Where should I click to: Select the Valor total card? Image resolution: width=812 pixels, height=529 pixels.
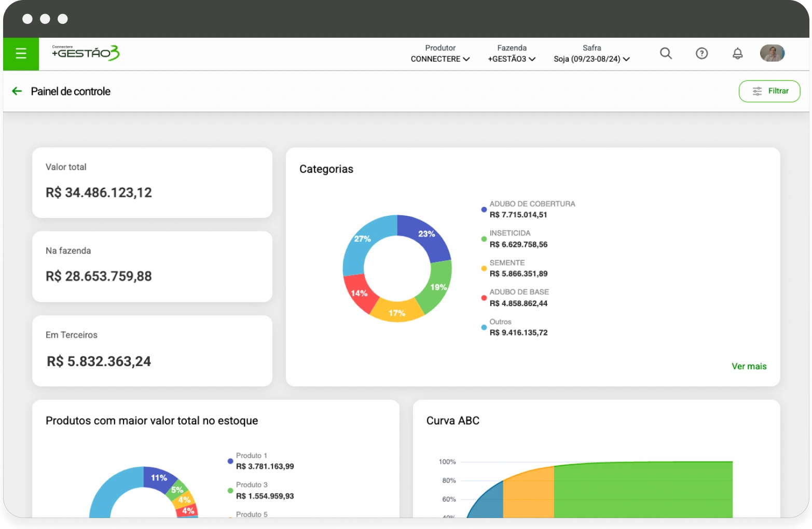(x=152, y=183)
